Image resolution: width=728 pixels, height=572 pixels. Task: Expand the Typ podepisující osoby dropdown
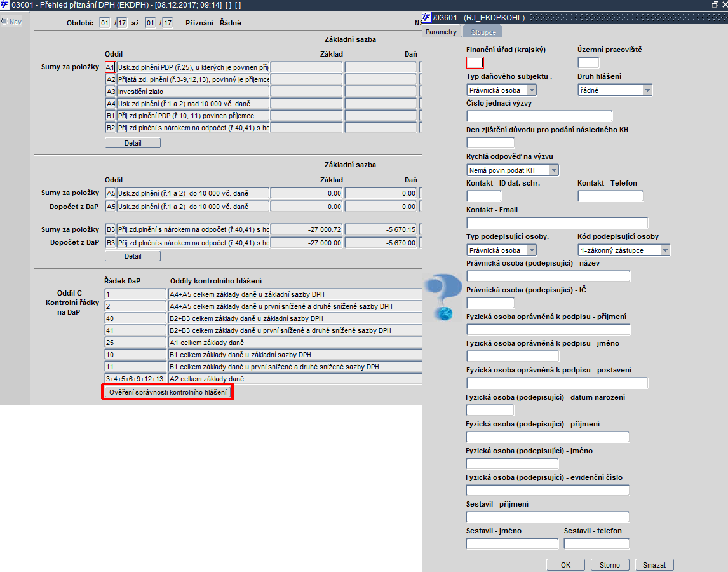coord(532,250)
